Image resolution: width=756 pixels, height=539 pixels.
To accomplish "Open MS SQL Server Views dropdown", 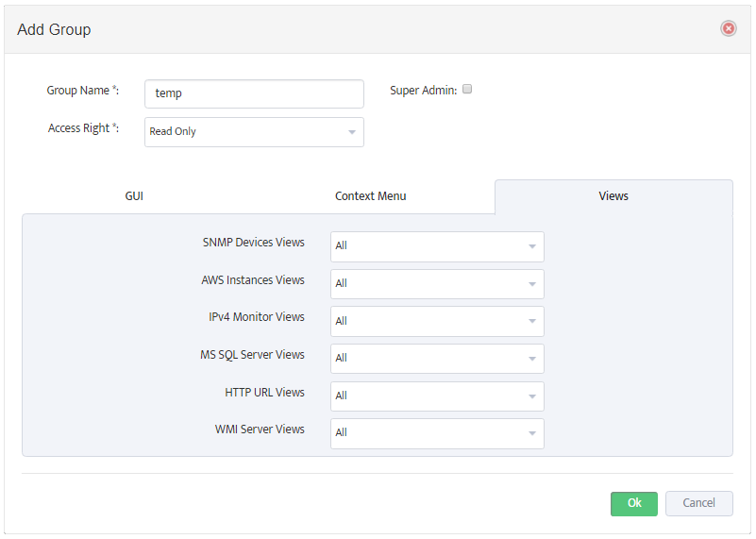I will tap(437, 358).
